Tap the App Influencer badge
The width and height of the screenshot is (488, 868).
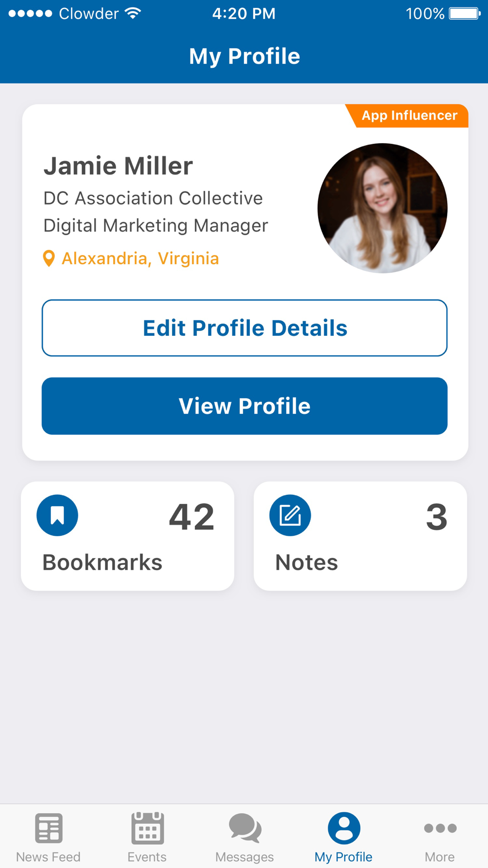[407, 116]
